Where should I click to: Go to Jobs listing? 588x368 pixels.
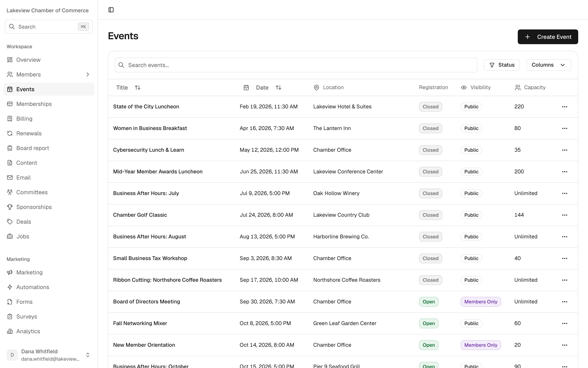point(49,236)
